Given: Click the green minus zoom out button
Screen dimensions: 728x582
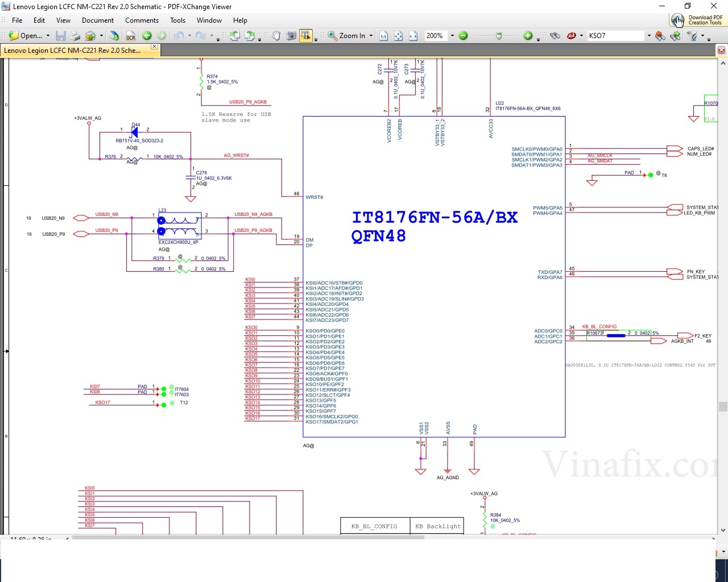Looking at the screenshot, I should pos(463,36).
